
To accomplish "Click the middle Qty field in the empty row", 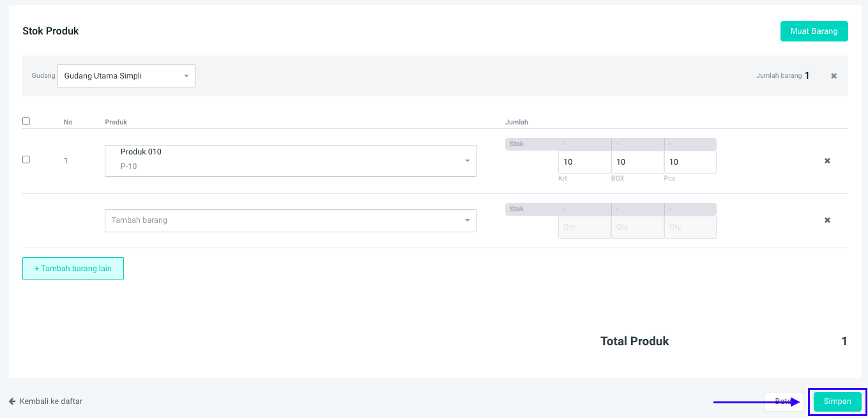I will tap(637, 227).
